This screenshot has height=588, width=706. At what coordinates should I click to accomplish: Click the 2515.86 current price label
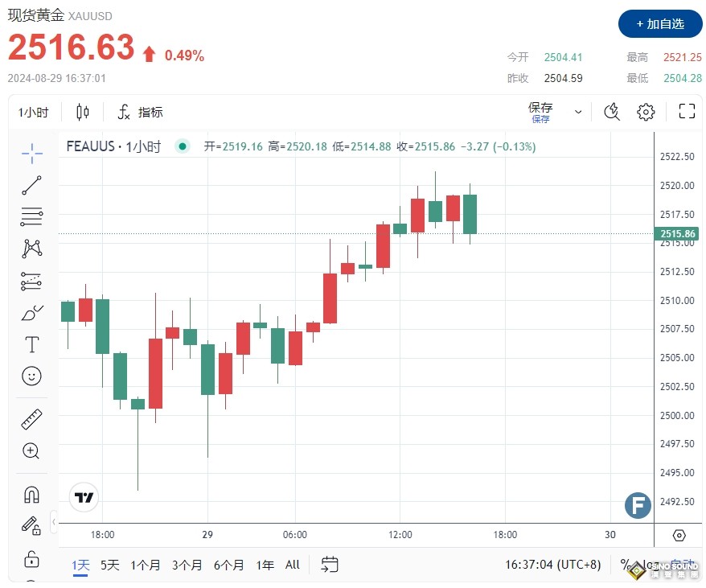tap(678, 233)
